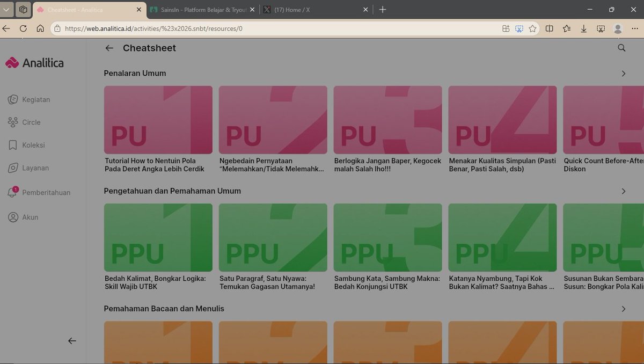
Task: Open the PU 2 thumbnail card
Action: [x=273, y=120]
